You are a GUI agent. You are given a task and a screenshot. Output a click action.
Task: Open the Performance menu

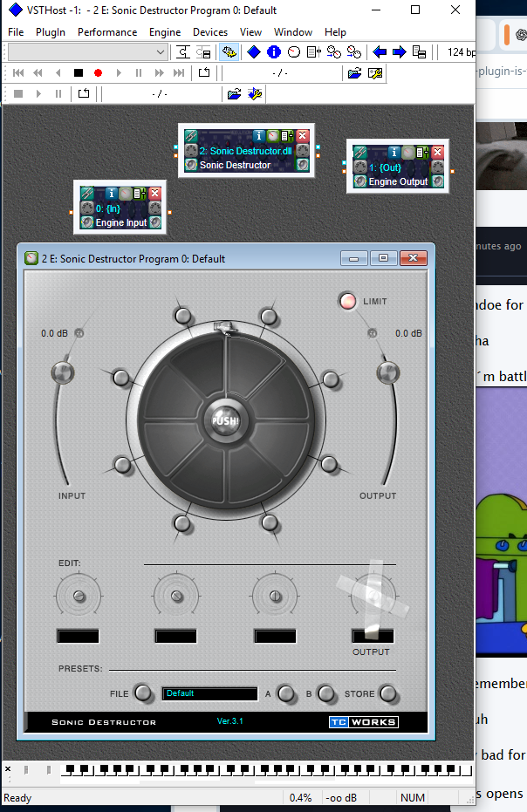[107, 32]
